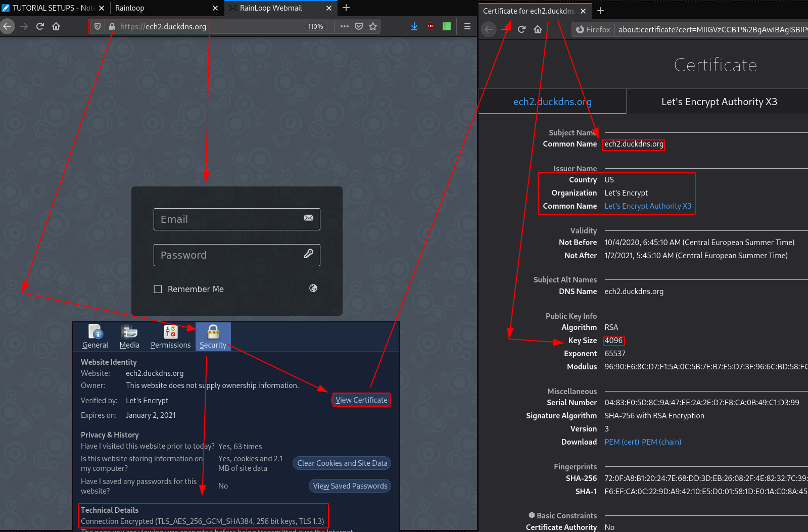The width and height of the screenshot is (808, 532).
Task: Click the 110% zoom level indicator
Action: click(x=316, y=27)
